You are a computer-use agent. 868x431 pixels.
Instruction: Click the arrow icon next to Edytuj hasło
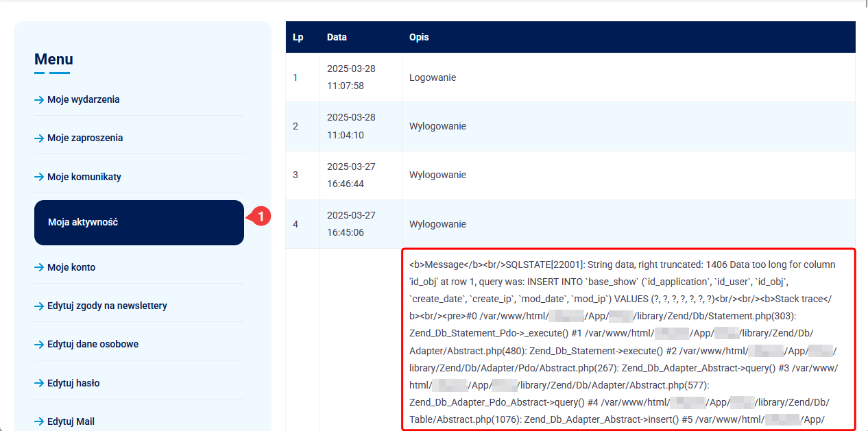coord(39,384)
